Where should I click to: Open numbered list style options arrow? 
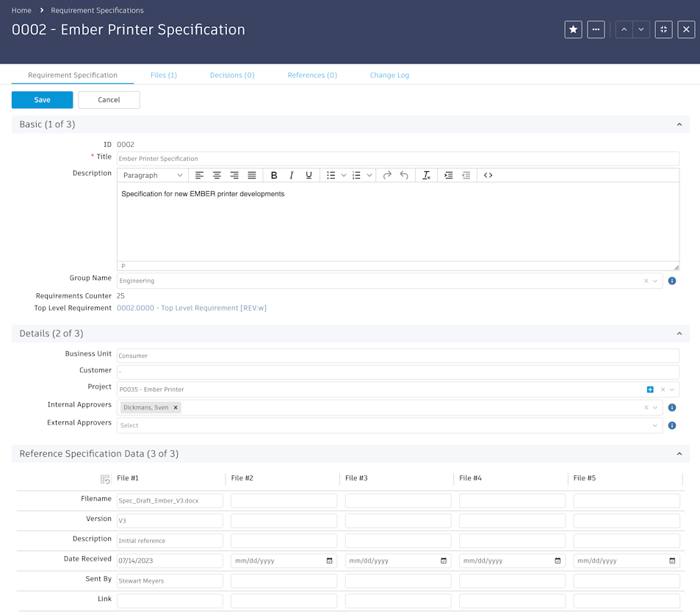pyautogui.click(x=369, y=176)
